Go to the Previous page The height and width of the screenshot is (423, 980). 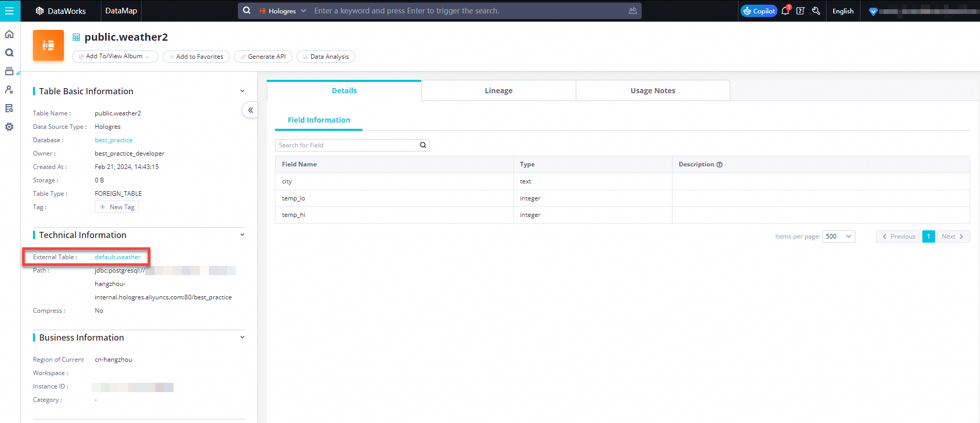(x=898, y=236)
